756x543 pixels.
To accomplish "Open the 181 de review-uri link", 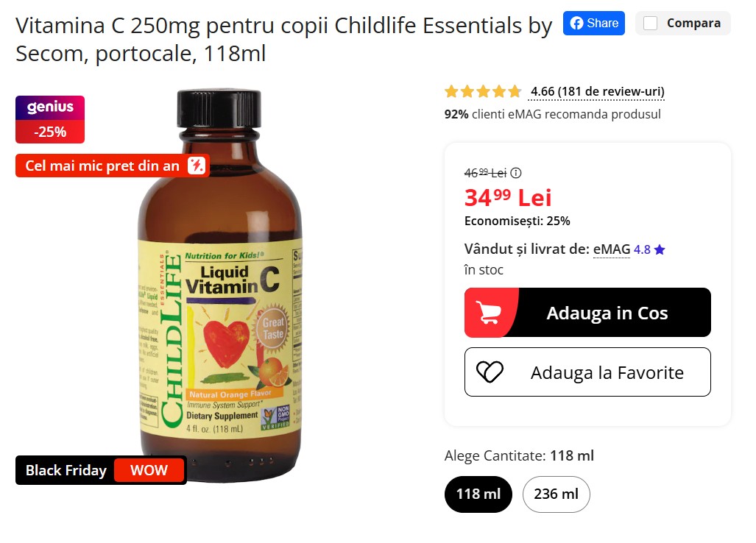I will [597, 92].
